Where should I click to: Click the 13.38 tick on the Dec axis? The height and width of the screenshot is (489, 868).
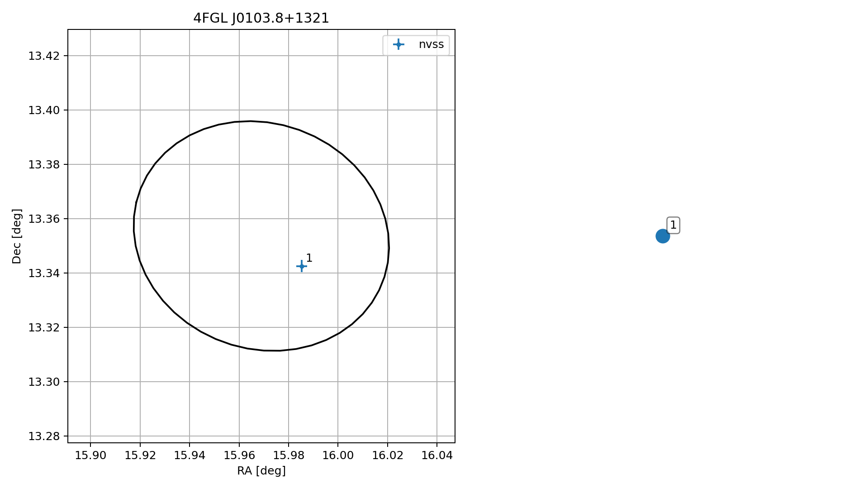[44, 165]
